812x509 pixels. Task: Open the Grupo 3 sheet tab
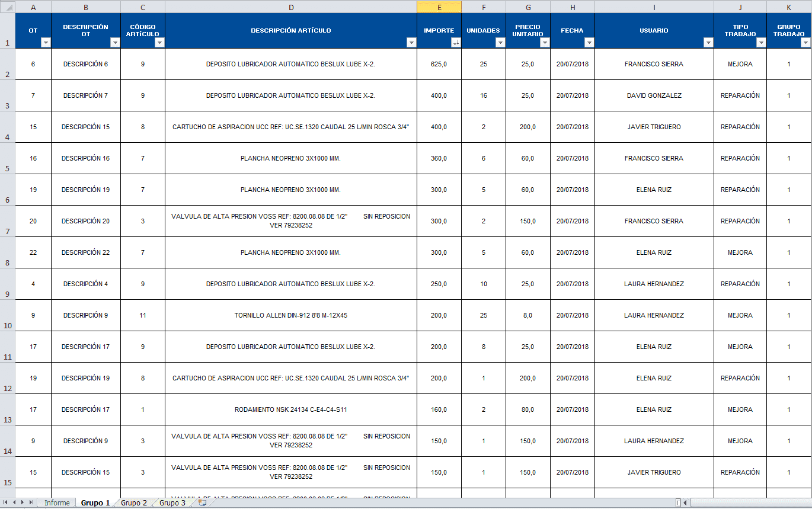(172, 503)
